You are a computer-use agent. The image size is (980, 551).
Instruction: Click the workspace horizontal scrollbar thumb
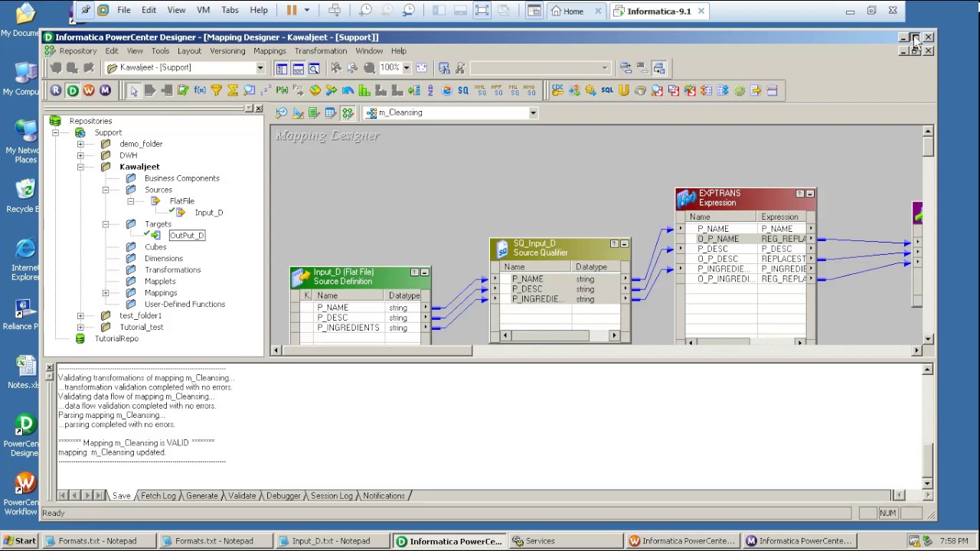point(377,350)
